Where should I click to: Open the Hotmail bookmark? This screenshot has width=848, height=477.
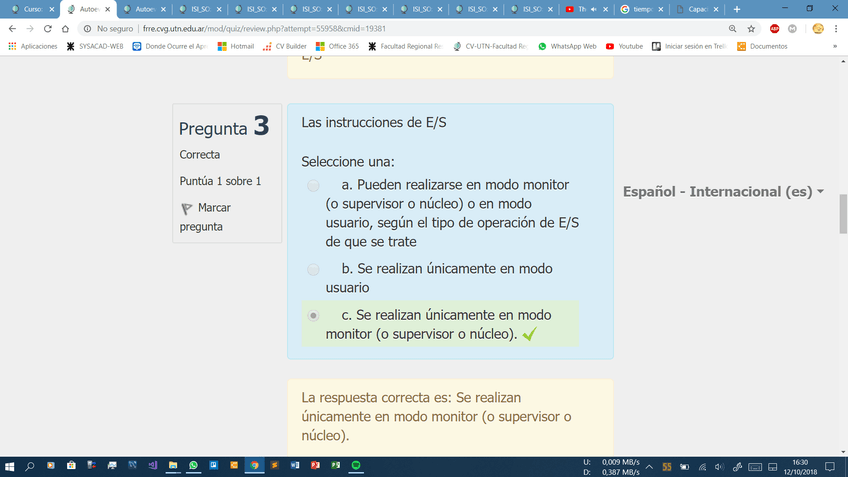coord(235,46)
